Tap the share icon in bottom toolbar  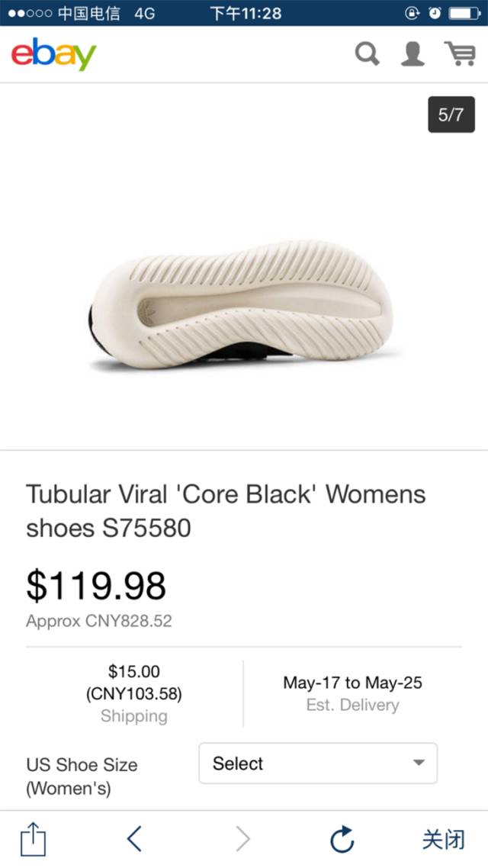(x=34, y=839)
